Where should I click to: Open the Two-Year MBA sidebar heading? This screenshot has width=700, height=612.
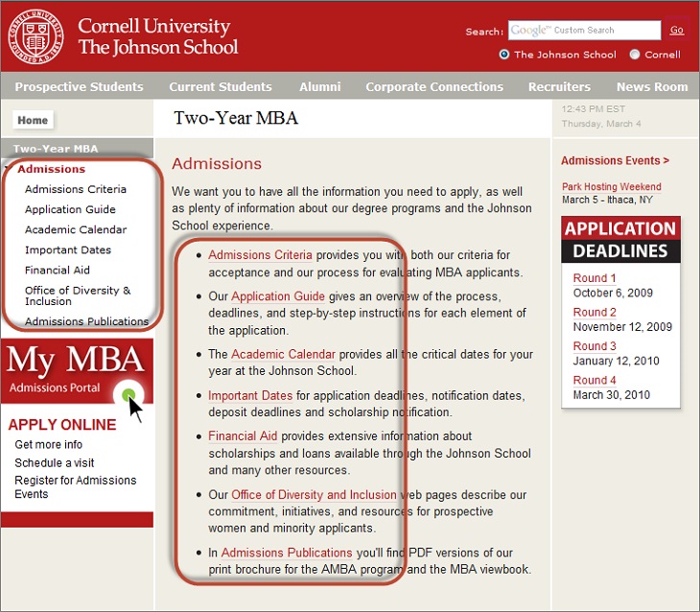tap(56, 149)
